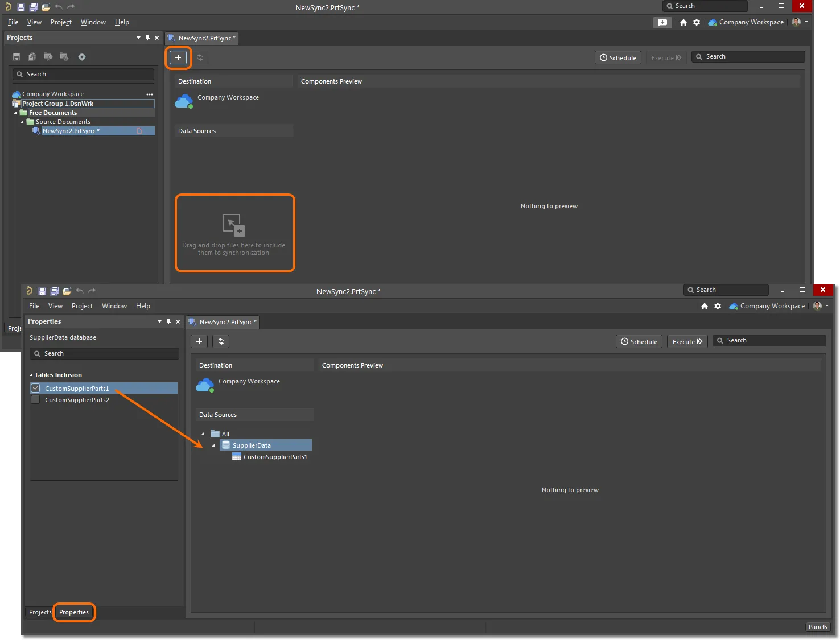This screenshot has height=640, width=840.
Task: Click the Schedule button in the front window
Action: (639, 341)
